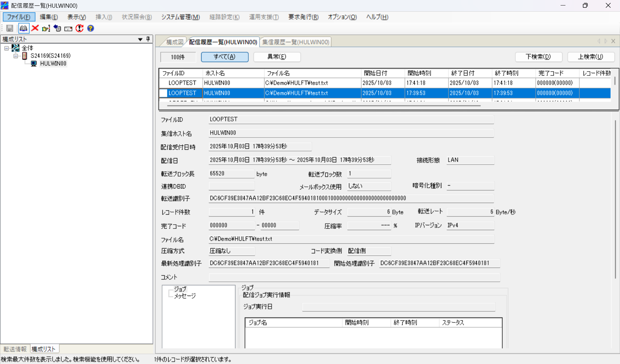Open the 構成リスト panel dropdown arrow
620x364 pixels.
pyautogui.click(x=140, y=39)
